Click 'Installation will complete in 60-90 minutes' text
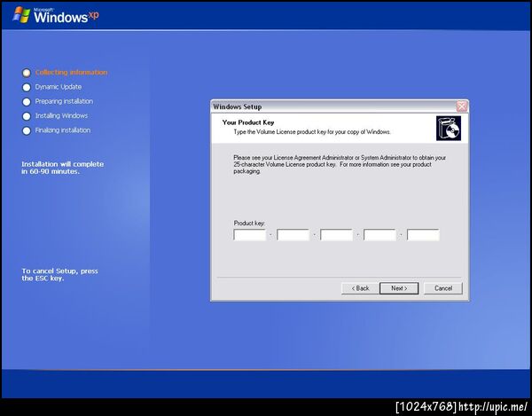The image size is (532, 416). pos(63,168)
